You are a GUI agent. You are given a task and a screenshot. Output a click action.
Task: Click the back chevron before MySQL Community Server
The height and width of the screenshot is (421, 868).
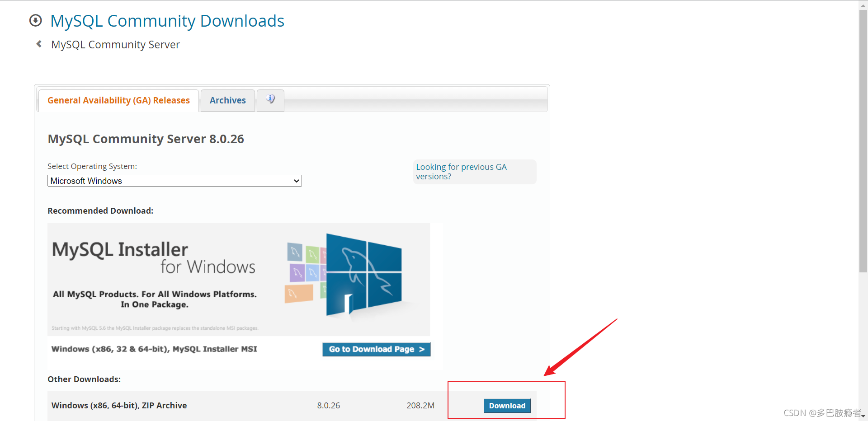(x=39, y=44)
